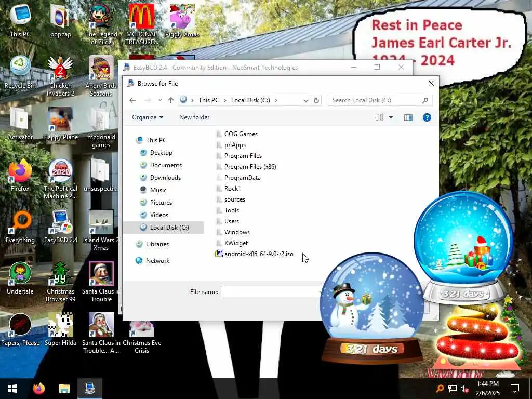
Task: Select the Windows folder
Action: coord(233,232)
